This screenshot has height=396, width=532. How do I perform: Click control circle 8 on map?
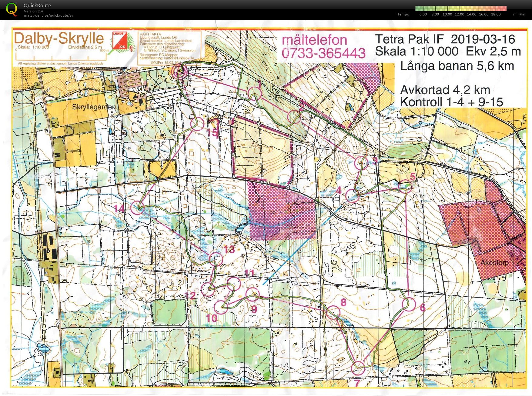(334, 313)
